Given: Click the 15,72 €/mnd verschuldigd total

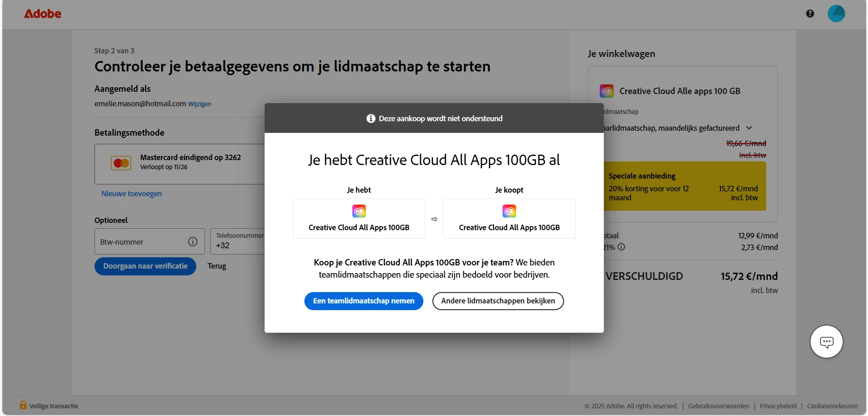Looking at the screenshot, I should click(x=749, y=276).
